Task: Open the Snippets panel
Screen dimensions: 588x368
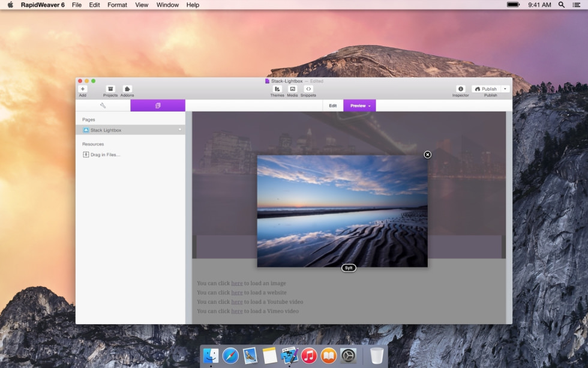Action: click(308, 89)
